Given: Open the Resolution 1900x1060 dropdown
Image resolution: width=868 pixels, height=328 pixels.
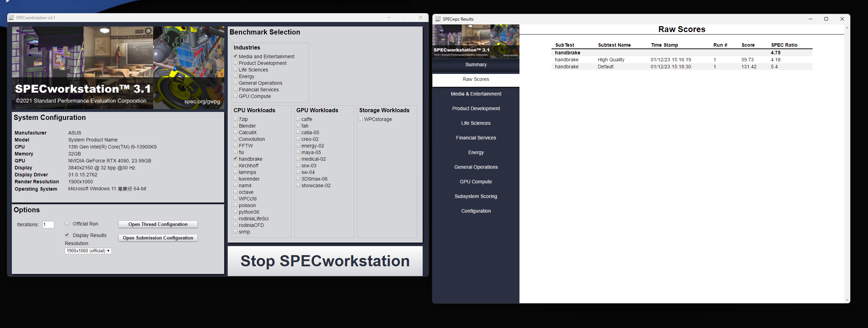Looking at the screenshot, I should 88,251.
